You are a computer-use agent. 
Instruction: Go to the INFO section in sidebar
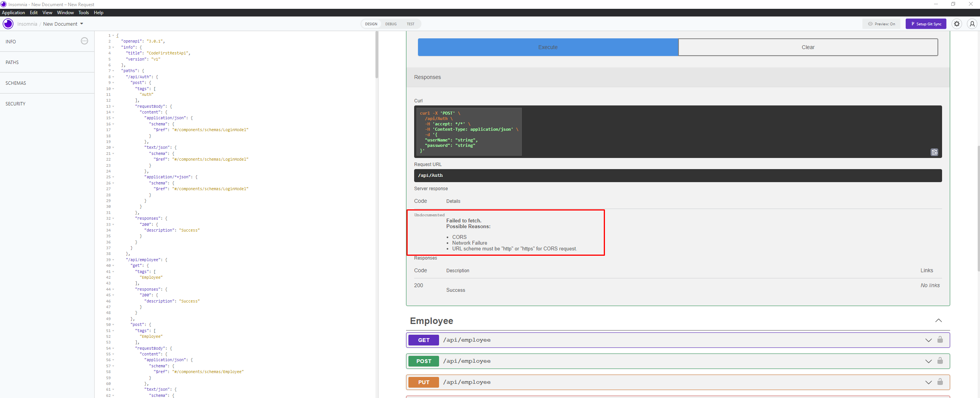click(x=11, y=41)
